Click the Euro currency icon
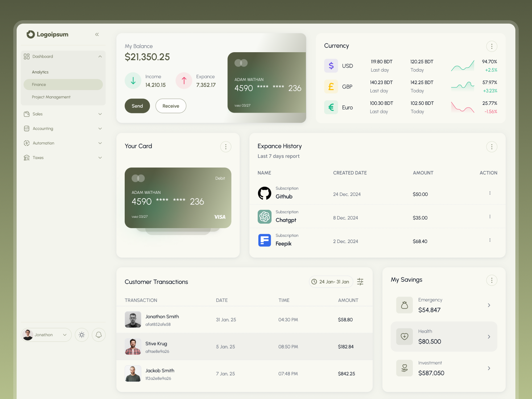532x399 pixels. click(331, 107)
